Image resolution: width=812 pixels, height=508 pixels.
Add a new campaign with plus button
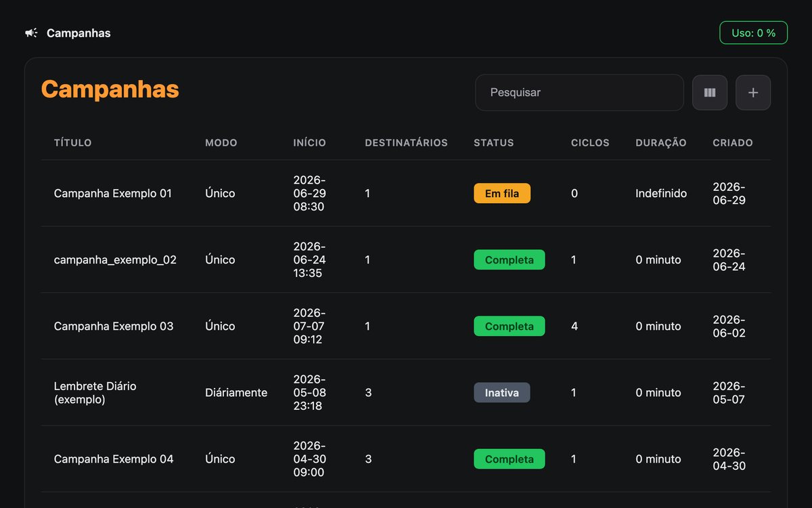pyautogui.click(x=753, y=92)
